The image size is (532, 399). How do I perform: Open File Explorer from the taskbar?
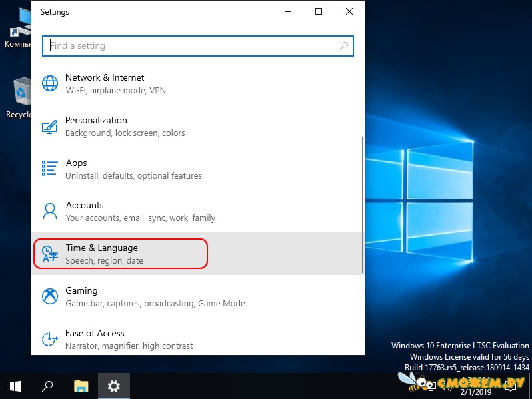click(x=81, y=386)
